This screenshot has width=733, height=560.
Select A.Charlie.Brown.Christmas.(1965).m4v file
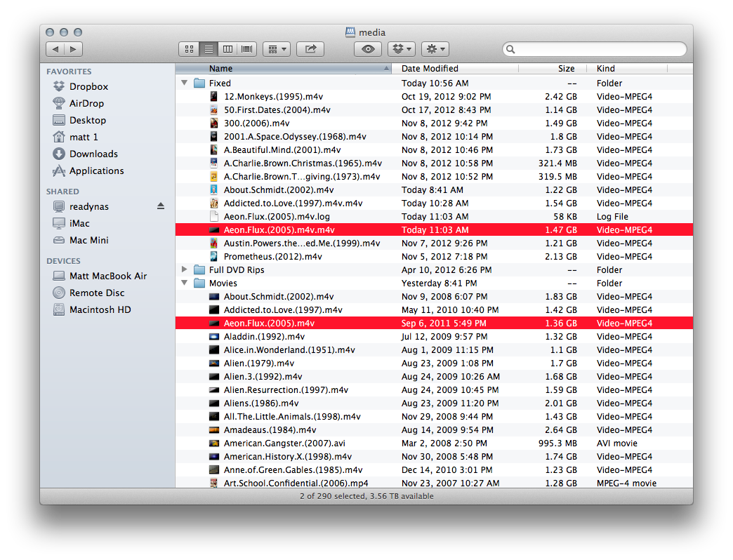pos(435,163)
